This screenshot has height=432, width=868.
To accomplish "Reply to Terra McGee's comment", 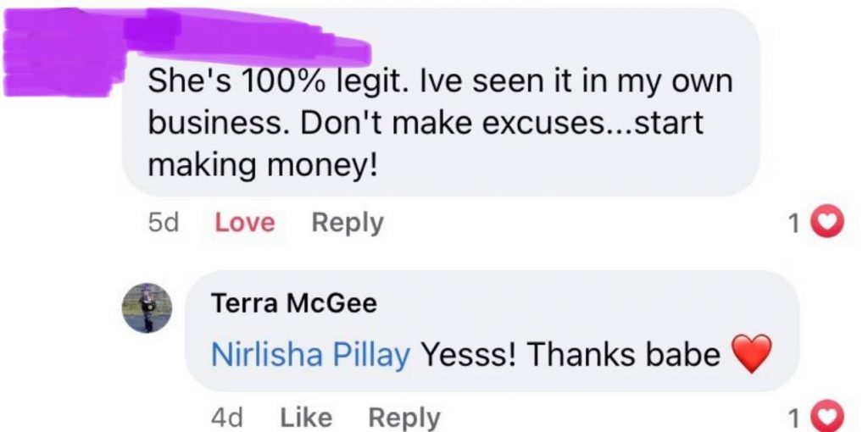I will point(404,418).
